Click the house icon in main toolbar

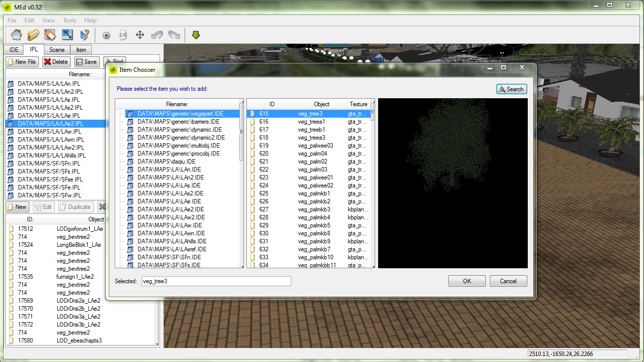point(16,35)
